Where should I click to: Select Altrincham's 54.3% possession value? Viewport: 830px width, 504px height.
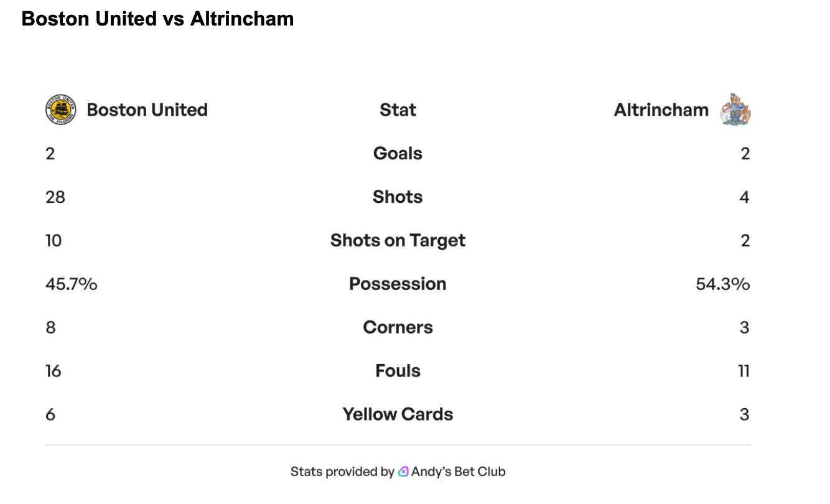click(722, 284)
